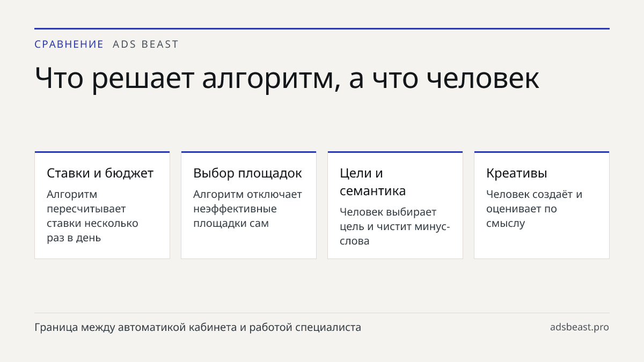Click text 'Человек создаёт и оценивает по смыслу'

tap(535, 209)
